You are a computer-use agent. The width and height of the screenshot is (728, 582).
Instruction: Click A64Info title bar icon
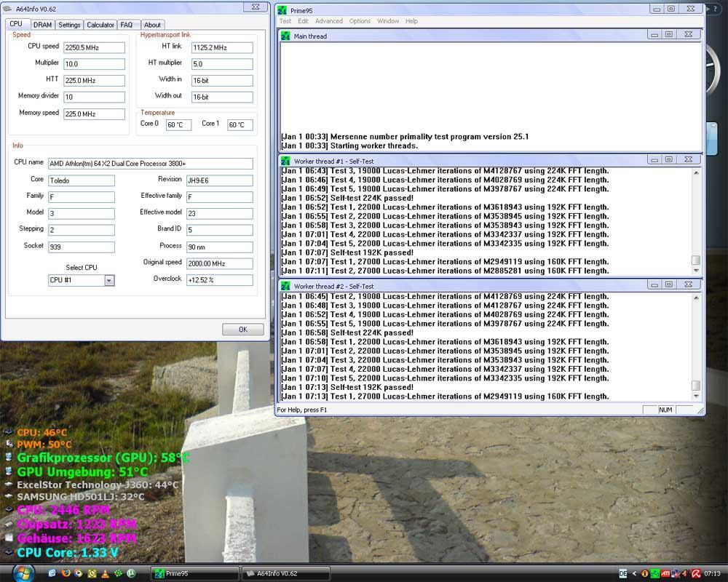tap(7, 8)
